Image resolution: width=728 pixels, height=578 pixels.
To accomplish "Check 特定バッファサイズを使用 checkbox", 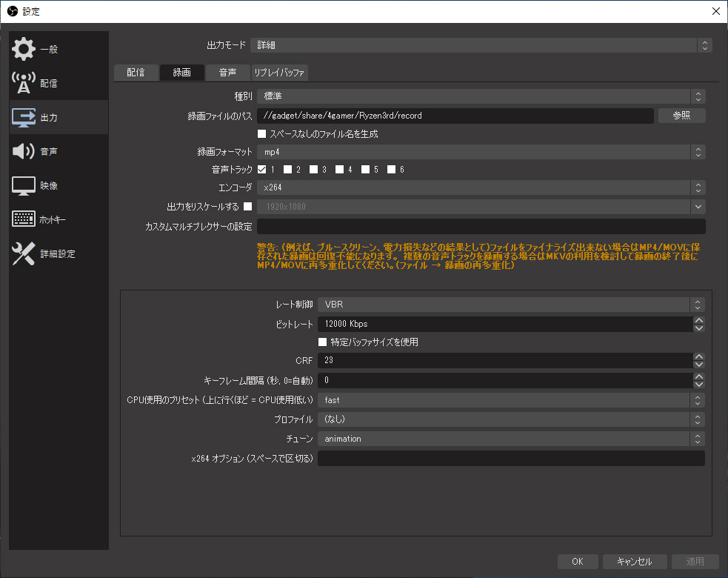I will click(322, 342).
